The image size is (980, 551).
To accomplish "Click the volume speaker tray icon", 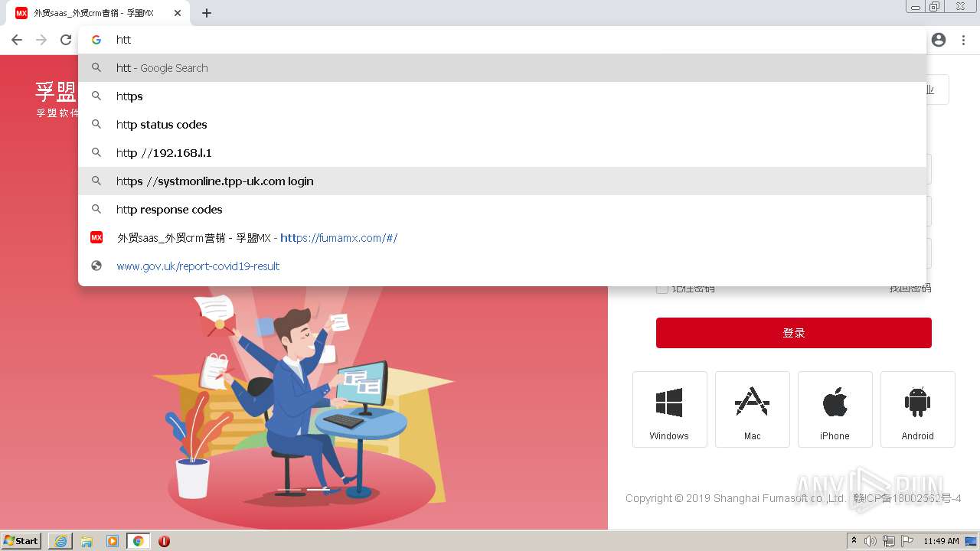I will (871, 541).
